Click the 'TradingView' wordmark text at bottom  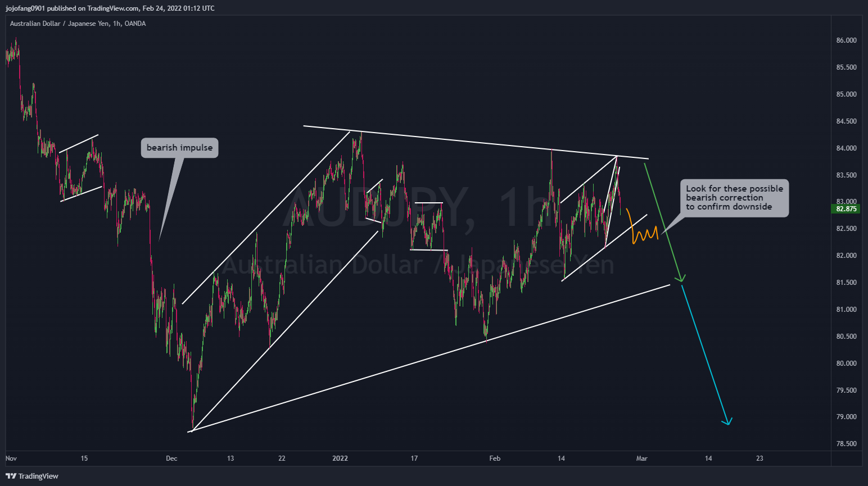tap(38, 476)
